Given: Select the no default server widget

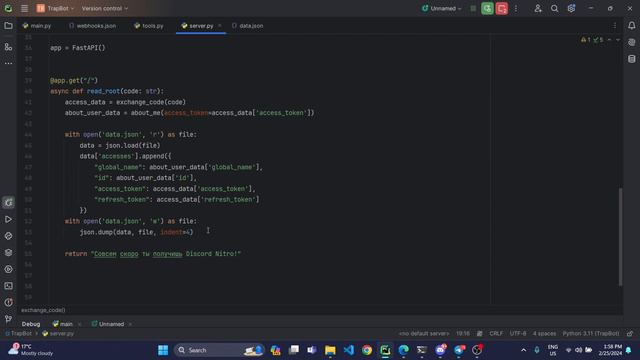Looking at the screenshot, I should 424,333.
